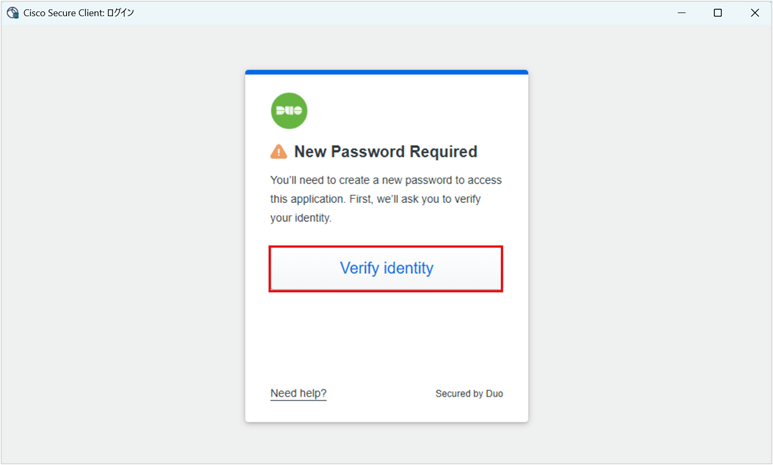Maximize the Cisco Secure Client window
Image resolution: width=773 pixels, height=465 pixels.
tap(717, 13)
